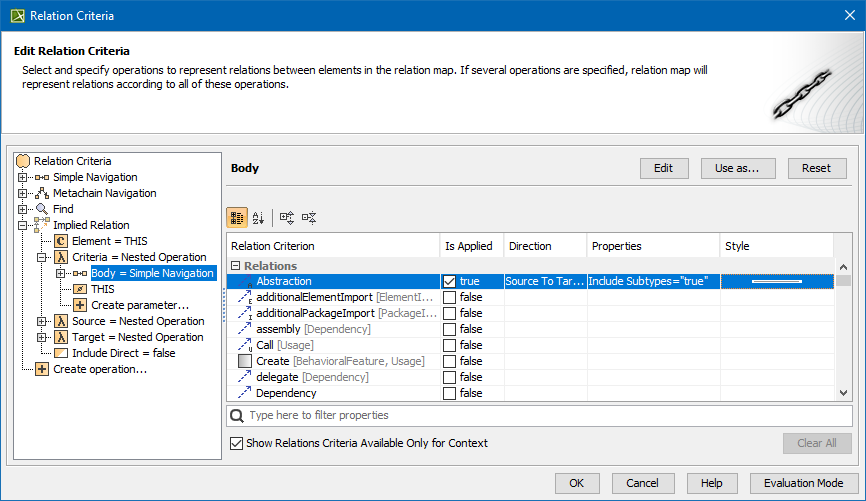Click the Find magnifier icon in tree
The width and height of the screenshot is (866, 501).
click(x=42, y=209)
